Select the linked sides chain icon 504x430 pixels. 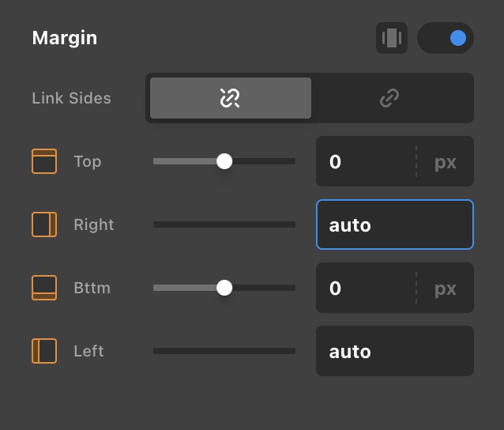389,98
